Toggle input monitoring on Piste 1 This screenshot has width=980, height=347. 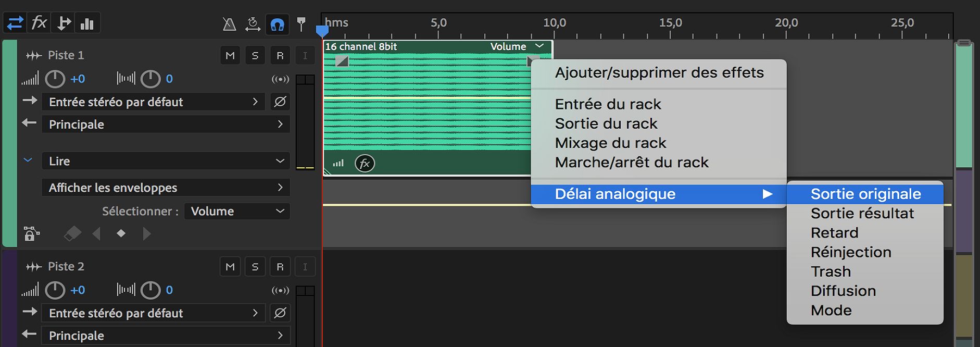[x=305, y=56]
